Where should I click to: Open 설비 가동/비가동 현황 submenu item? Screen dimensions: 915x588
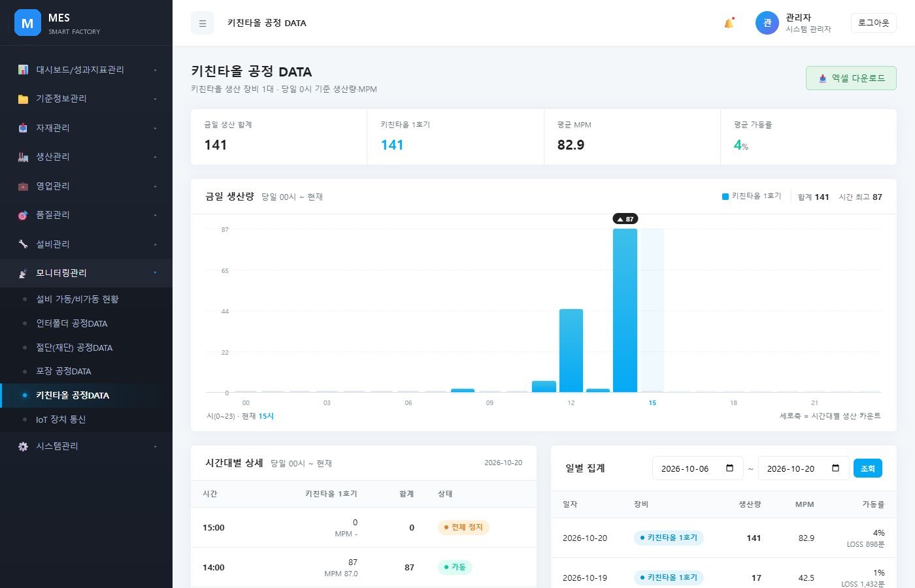coord(86,299)
